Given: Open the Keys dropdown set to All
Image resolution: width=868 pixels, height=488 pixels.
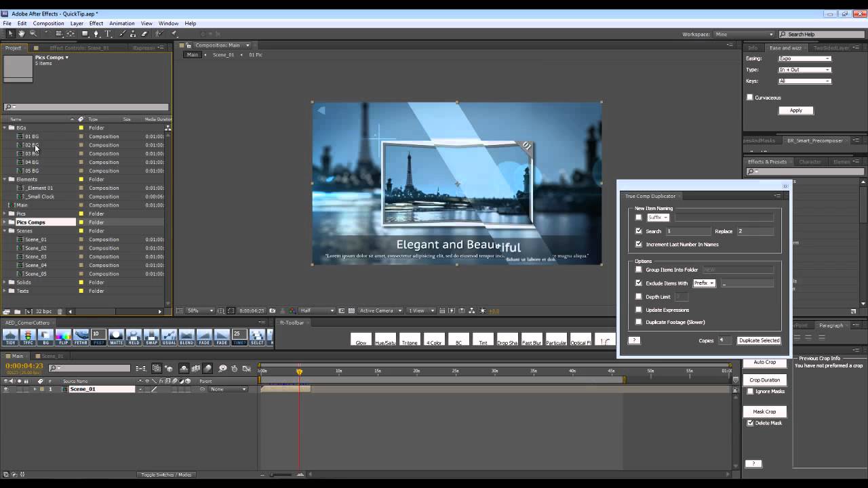Looking at the screenshot, I should tap(804, 81).
